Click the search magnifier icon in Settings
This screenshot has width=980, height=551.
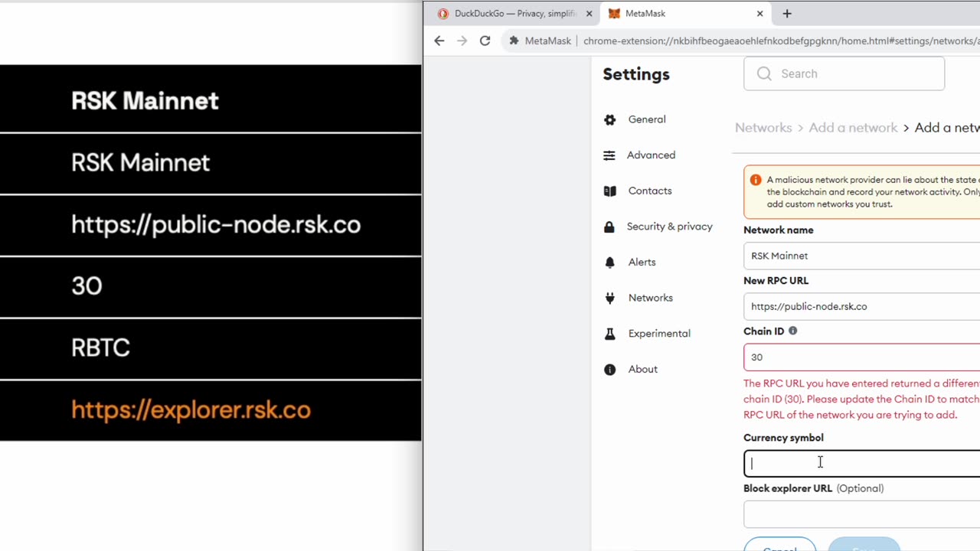(x=764, y=73)
